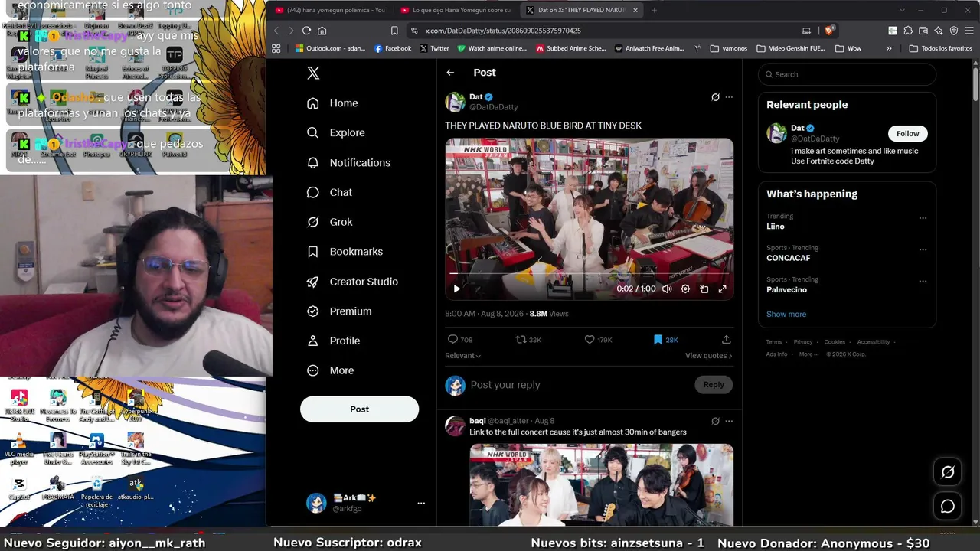This screenshot has width=980, height=551.
Task: Click the reply bubble icon showing 708
Action: click(452, 339)
